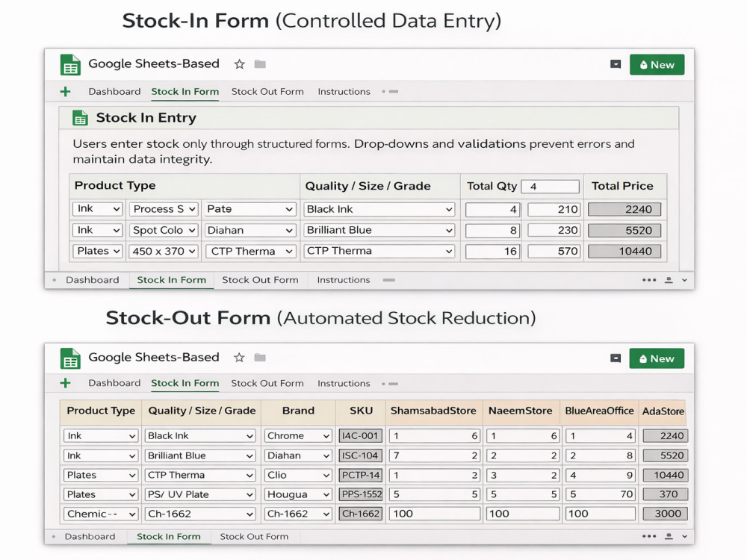Open the Chrome brand dropdown
This screenshot has height=560, width=747.
coord(298,436)
